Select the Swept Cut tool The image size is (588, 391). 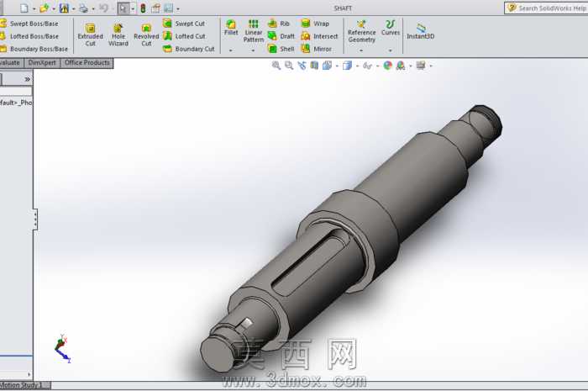pyautogui.click(x=184, y=24)
